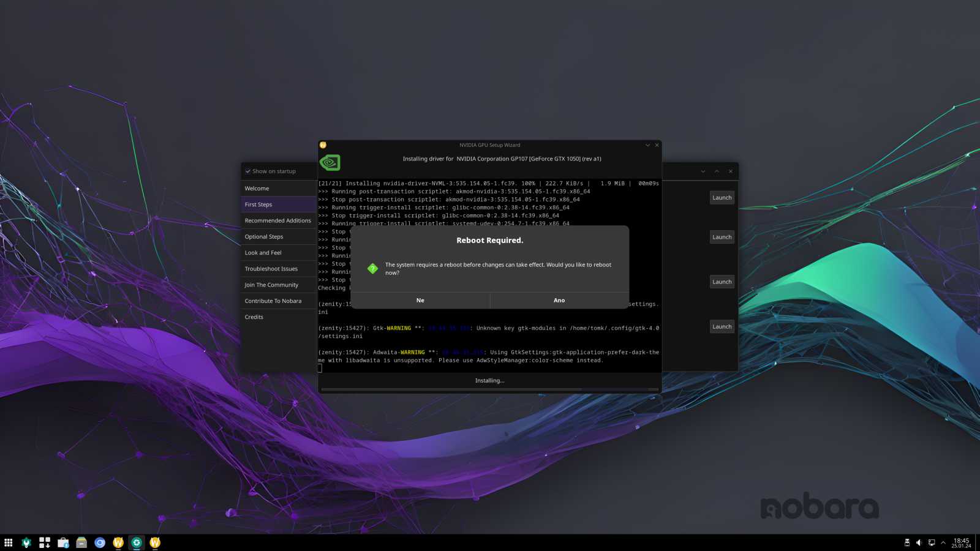This screenshot has height=551, width=980.
Task: Close the Nobara Welcome window behind
Action: (x=730, y=171)
